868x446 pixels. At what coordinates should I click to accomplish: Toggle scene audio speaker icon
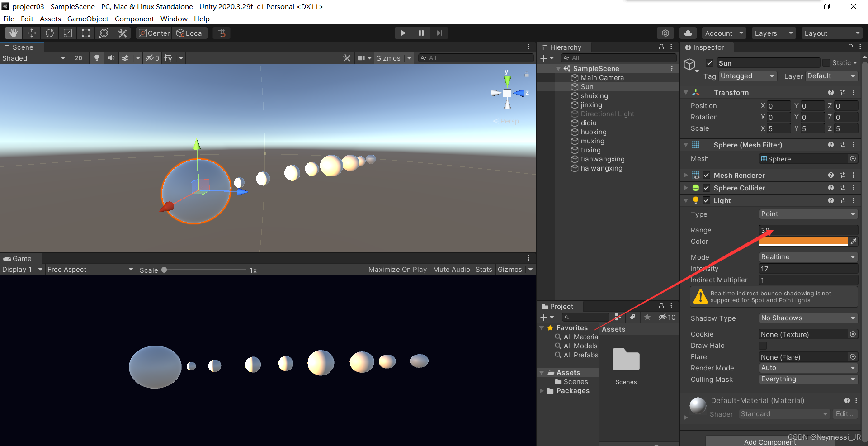(x=111, y=58)
